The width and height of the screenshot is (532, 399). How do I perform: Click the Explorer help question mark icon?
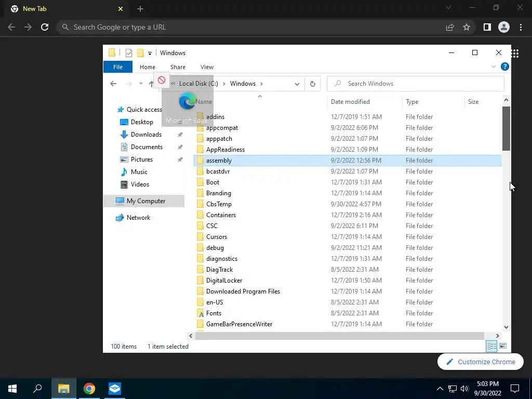pos(505,67)
